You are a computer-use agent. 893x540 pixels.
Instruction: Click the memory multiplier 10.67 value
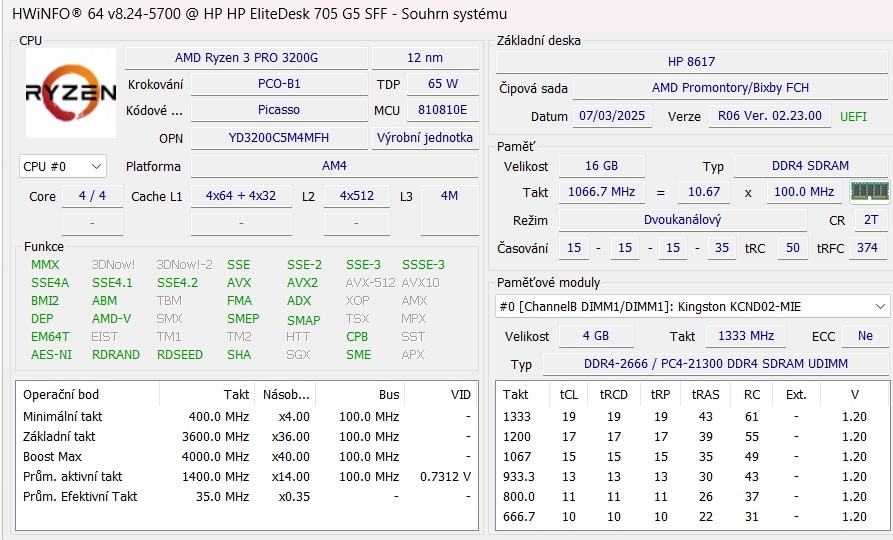tap(704, 192)
